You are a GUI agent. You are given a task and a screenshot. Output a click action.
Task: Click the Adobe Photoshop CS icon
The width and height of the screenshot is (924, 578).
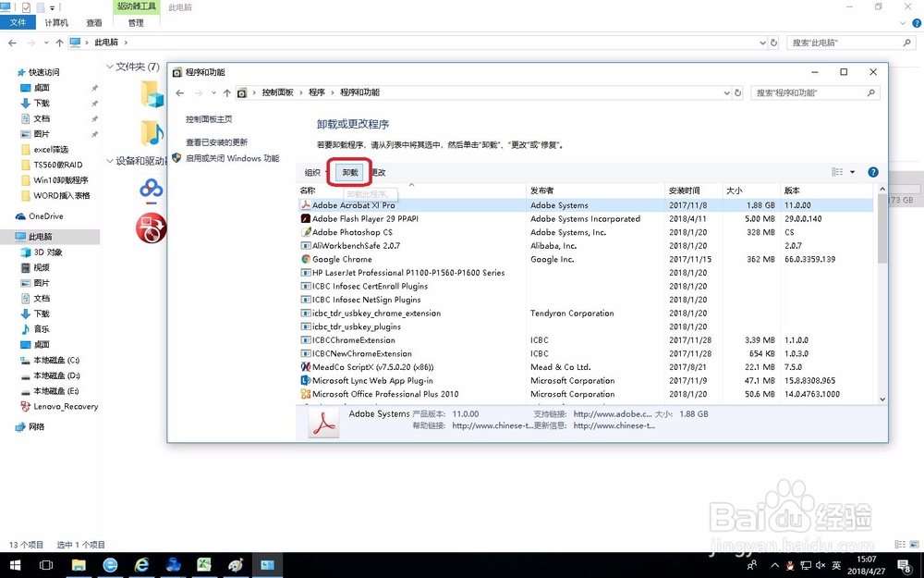click(x=305, y=232)
